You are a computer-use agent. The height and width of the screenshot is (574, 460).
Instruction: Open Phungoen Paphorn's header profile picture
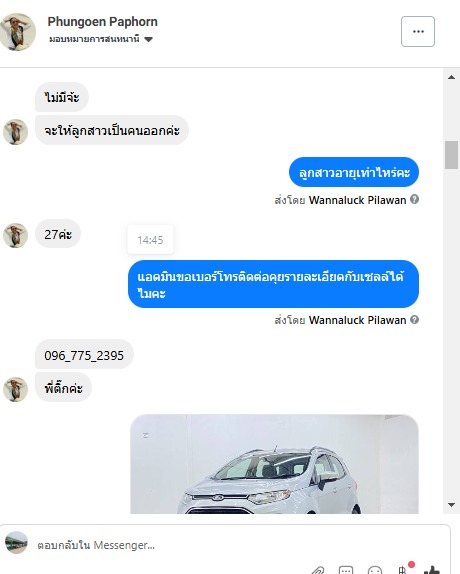[17, 32]
